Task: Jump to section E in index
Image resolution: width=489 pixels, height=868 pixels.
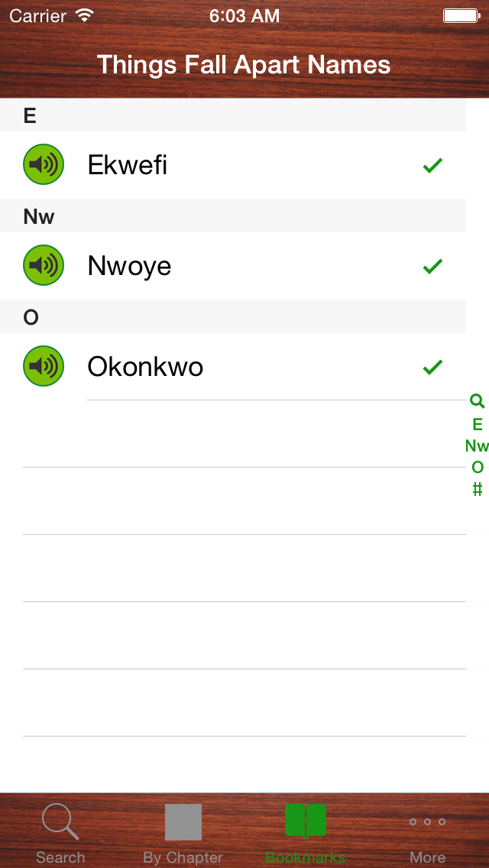Action: tap(478, 425)
